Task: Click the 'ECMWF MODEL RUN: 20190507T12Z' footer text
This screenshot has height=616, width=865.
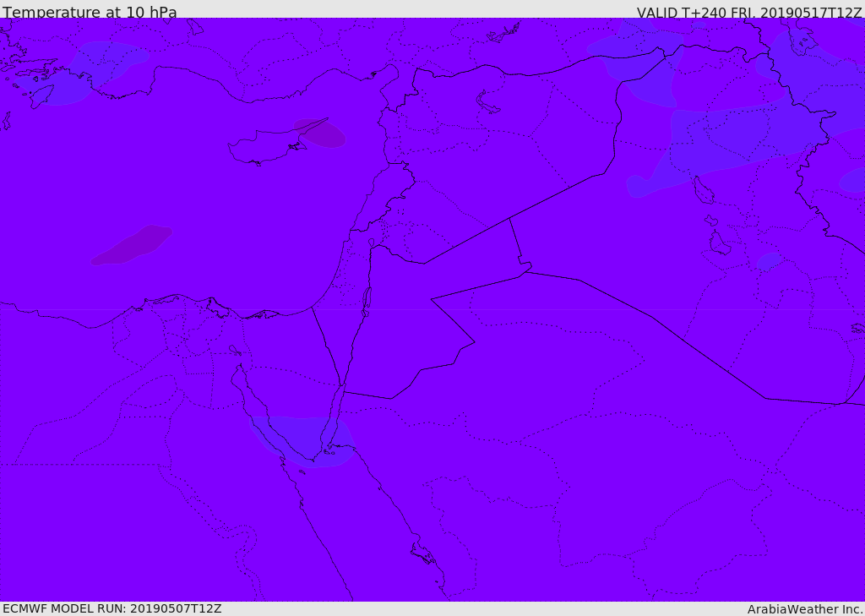Action: click(112, 608)
